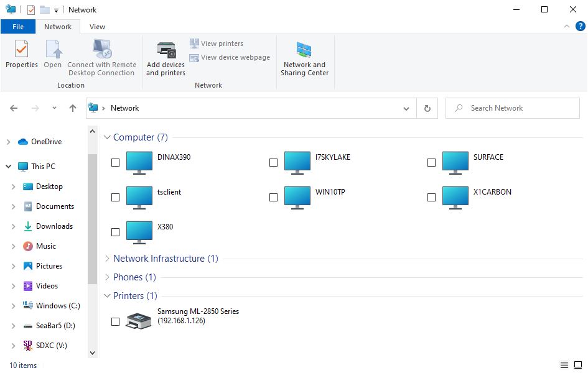Select the tsclient computer icon

[139, 197]
